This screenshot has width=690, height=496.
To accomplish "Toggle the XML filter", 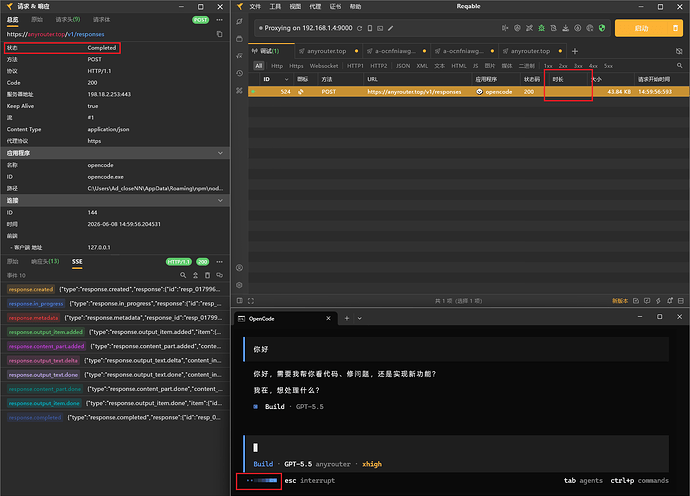I will pos(422,66).
